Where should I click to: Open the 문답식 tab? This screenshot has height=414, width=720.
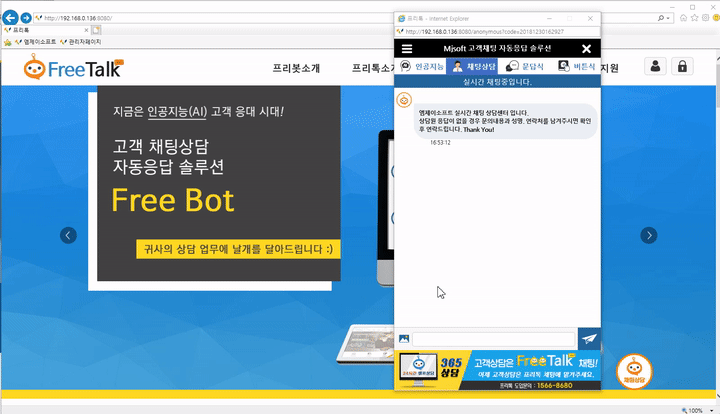click(524, 67)
